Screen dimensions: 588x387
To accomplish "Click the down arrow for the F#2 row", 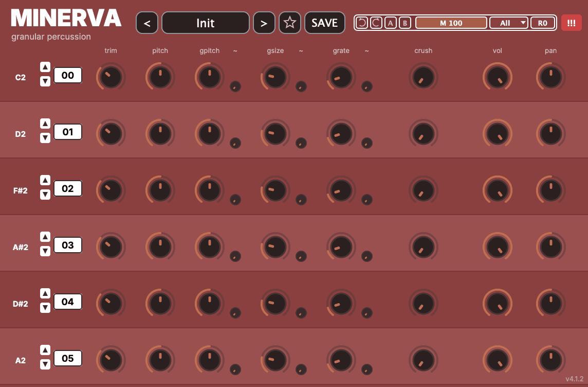I will [45, 195].
